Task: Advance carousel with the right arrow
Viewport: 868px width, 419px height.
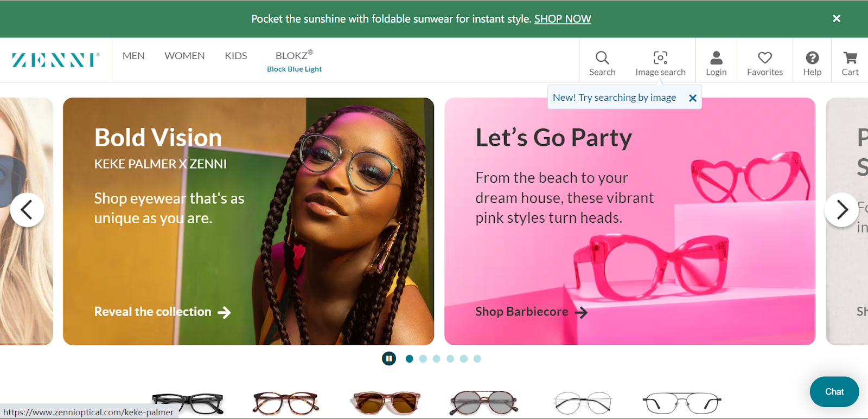Action: 841,209
